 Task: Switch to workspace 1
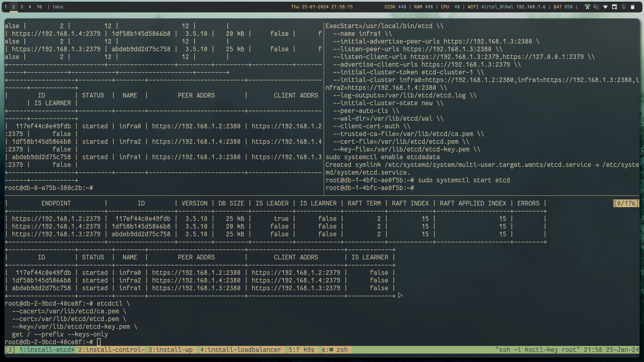(x=6, y=7)
